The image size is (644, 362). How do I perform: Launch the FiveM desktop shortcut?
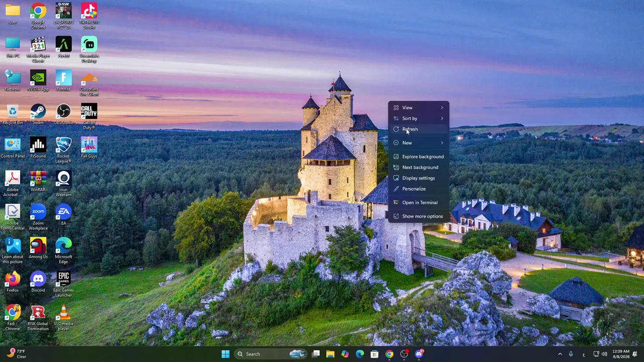[63, 47]
